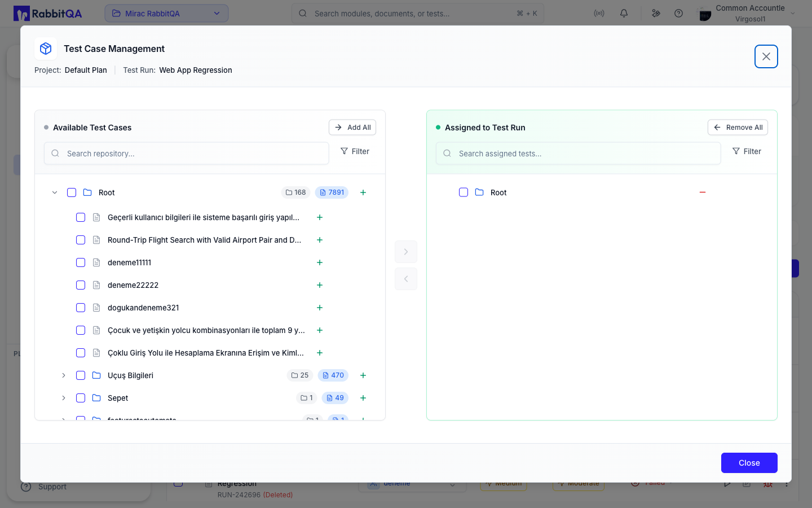The width and height of the screenshot is (812, 508).
Task: Add 'Çoklu Giriş Yolu' test with plus icon
Action: [320, 353]
